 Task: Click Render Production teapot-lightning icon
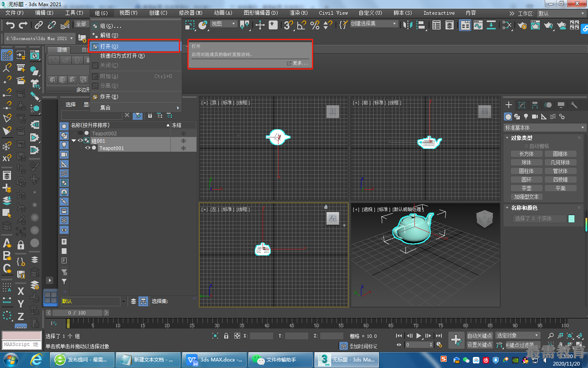click(548, 25)
